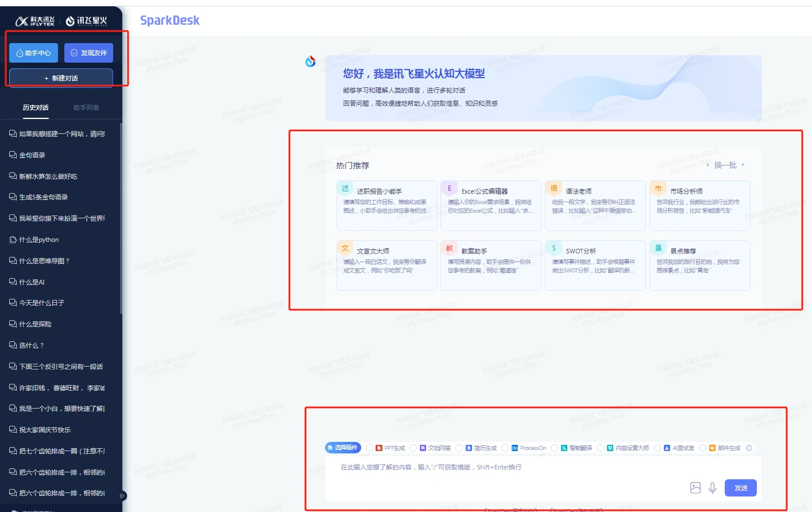Open the 语法老师 assistant card
Image resolution: width=812 pixels, height=512 pixels.
click(596, 206)
